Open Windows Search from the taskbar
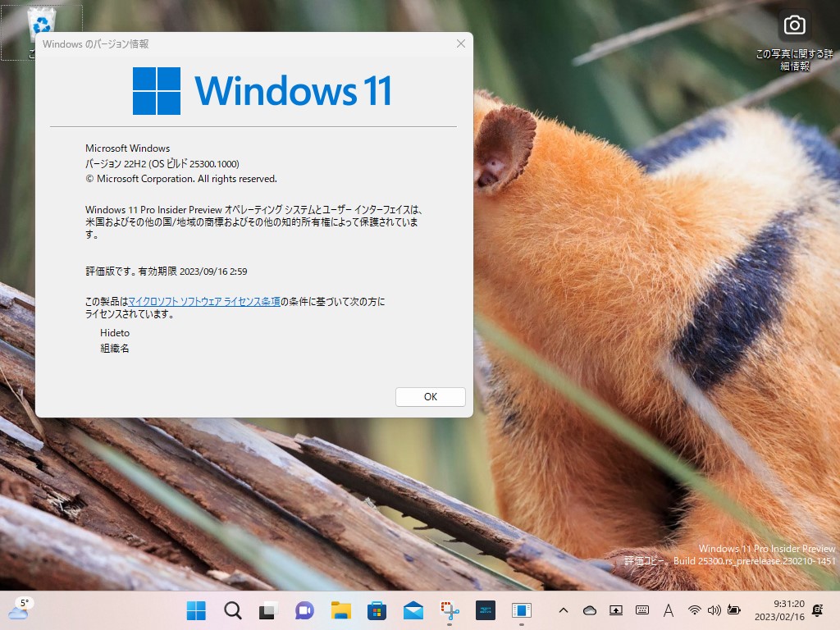 [232, 610]
